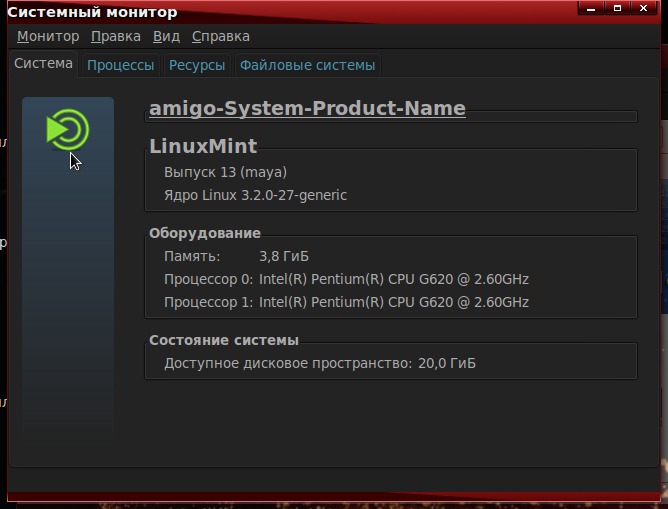The width and height of the screenshot is (668, 509).
Task: Click the amigo-System-Product-Name hostname heading
Action: [307, 108]
